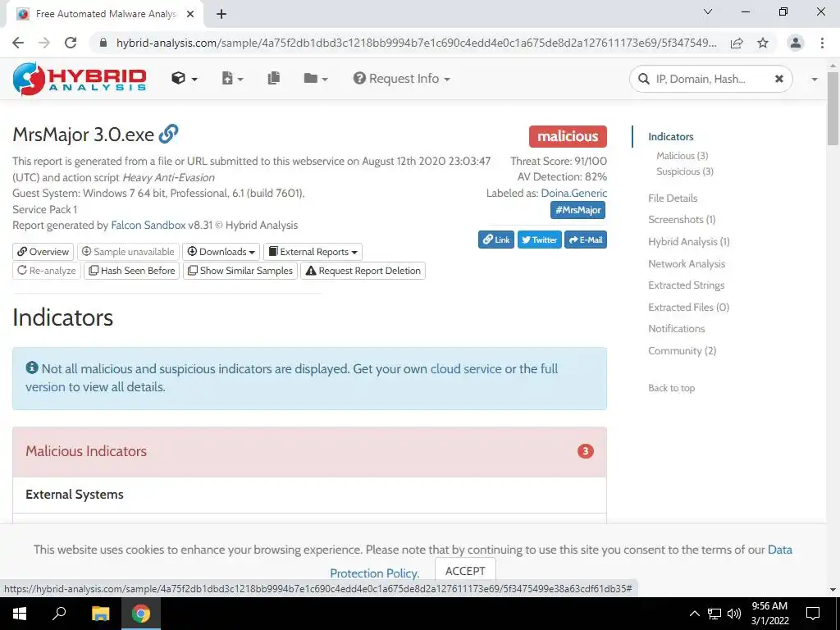Open the Downloads dropdown
840x630 pixels.
[221, 252]
